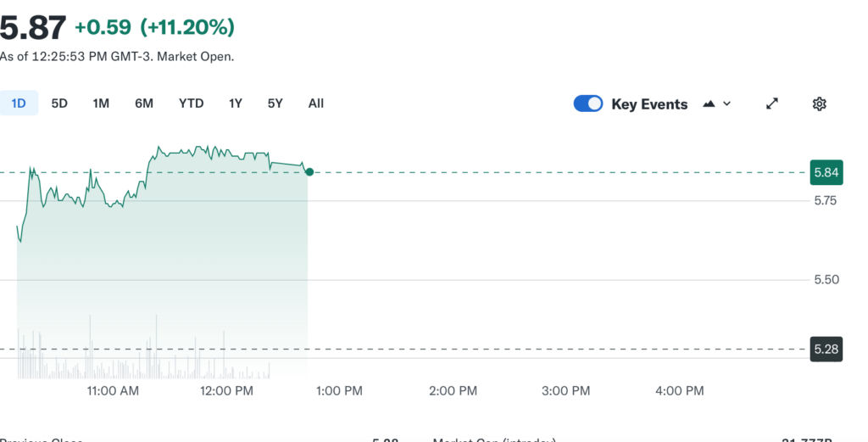View the 5Y chart range
This screenshot has width=868, height=442.
pos(275,104)
